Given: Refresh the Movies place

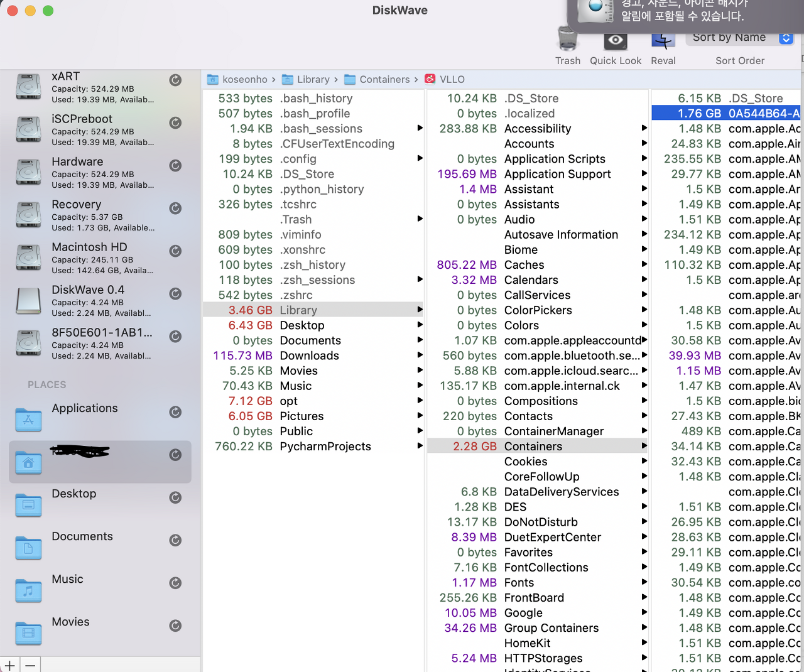Looking at the screenshot, I should coord(176,626).
